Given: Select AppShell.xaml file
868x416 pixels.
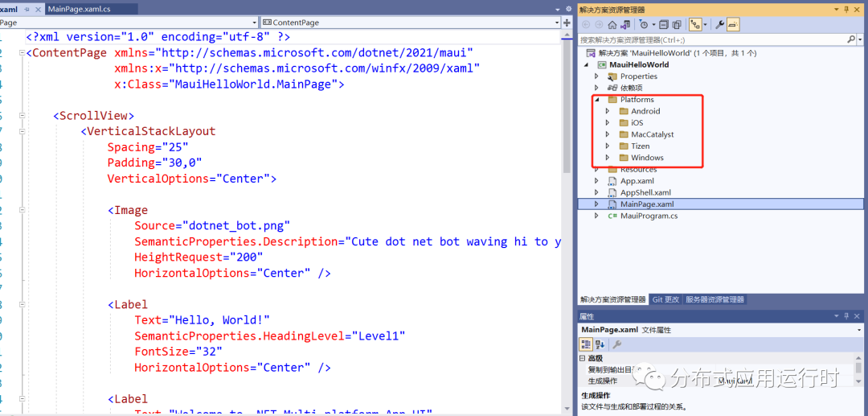Looking at the screenshot, I should click(x=645, y=193).
